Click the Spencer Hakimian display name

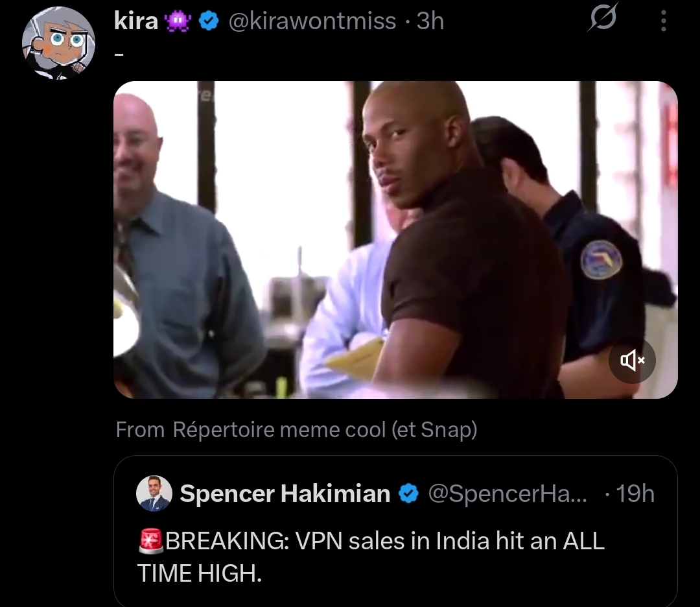coord(285,494)
